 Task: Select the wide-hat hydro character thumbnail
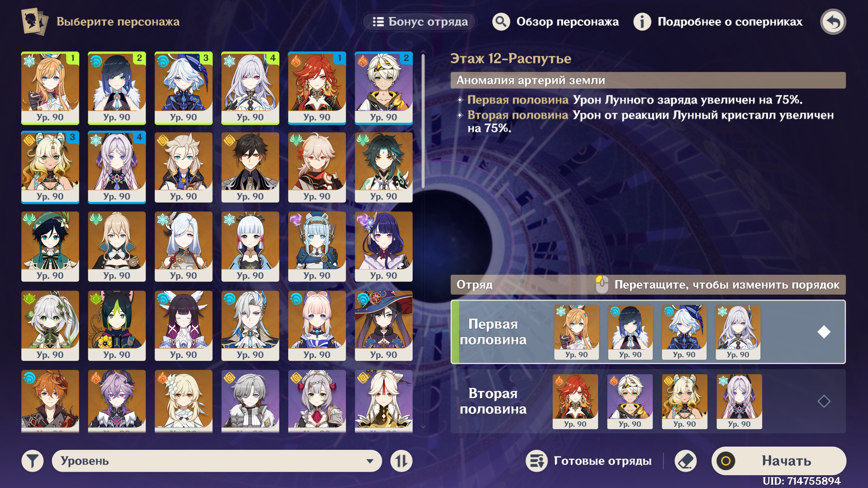pos(384,325)
